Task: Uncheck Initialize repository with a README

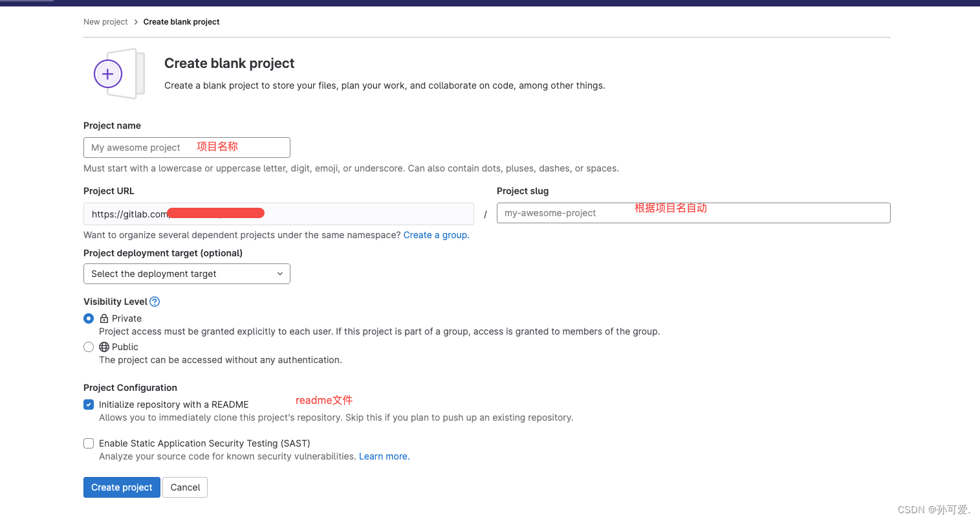Action: pyautogui.click(x=89, y=404)
